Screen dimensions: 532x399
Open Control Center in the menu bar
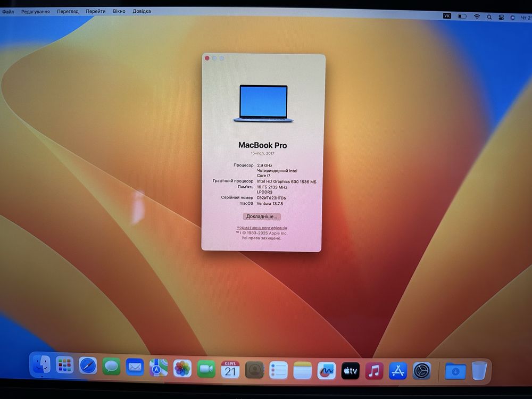[x=501, y=18]
